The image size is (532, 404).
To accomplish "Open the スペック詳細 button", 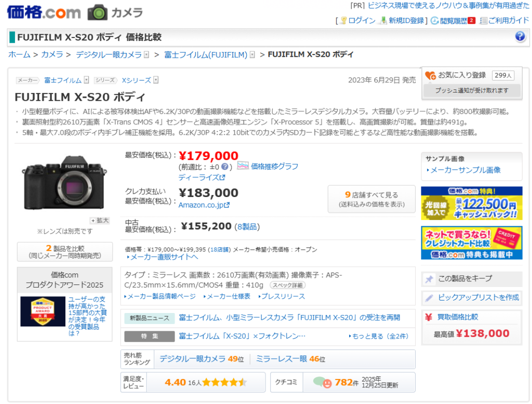I will point(288,285).
